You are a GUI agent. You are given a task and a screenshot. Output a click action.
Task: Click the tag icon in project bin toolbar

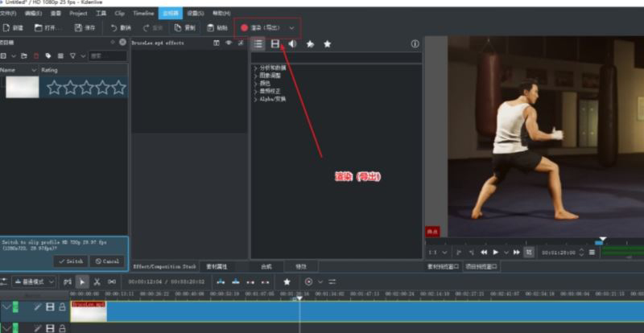[48, 55]
